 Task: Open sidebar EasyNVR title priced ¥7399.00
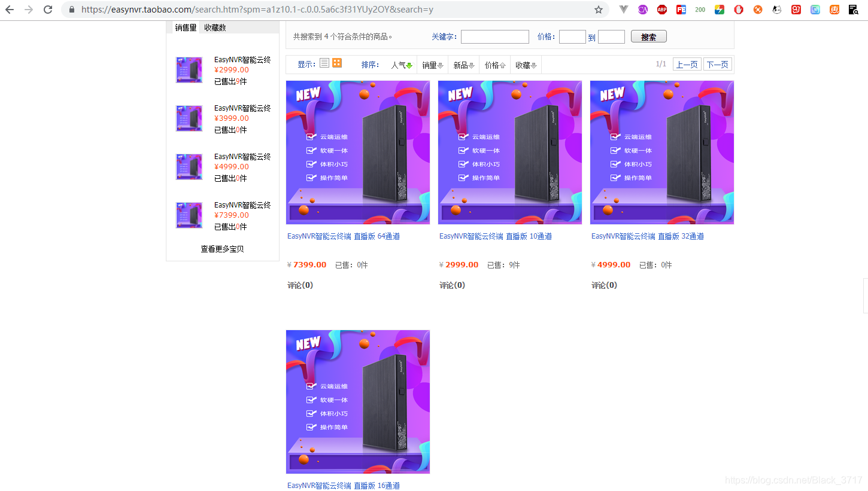(x=242, y=205)
